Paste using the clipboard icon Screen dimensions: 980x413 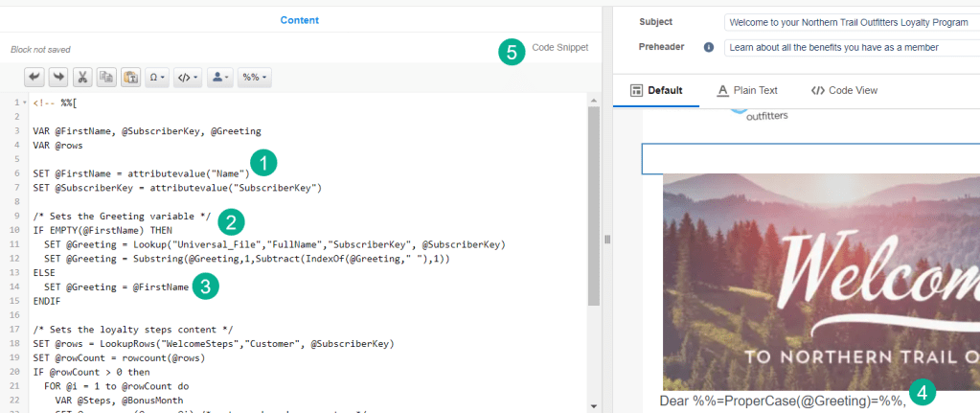(x=130, y=77)
